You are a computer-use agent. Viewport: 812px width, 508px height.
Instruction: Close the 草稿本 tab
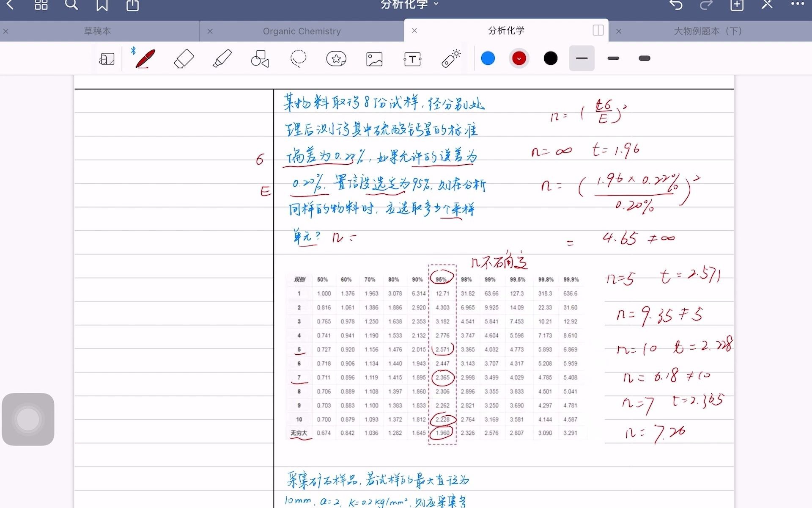pos(6,31)
